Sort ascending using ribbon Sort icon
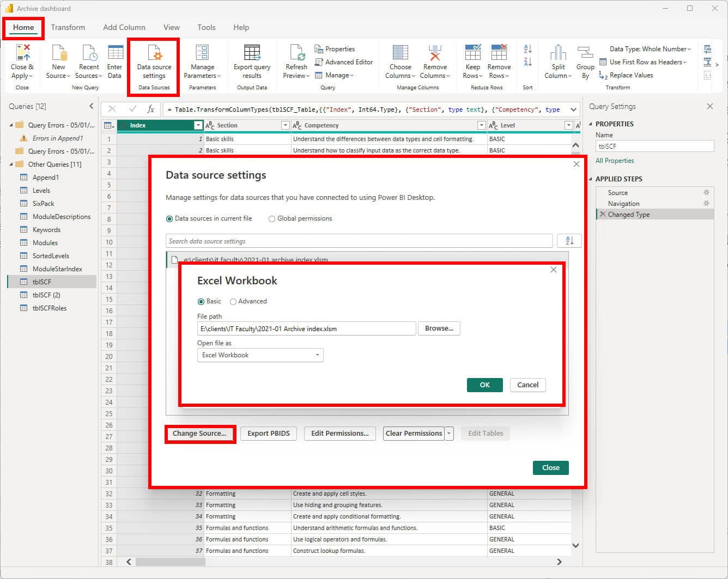728x579 pixels. pos(527,49)
